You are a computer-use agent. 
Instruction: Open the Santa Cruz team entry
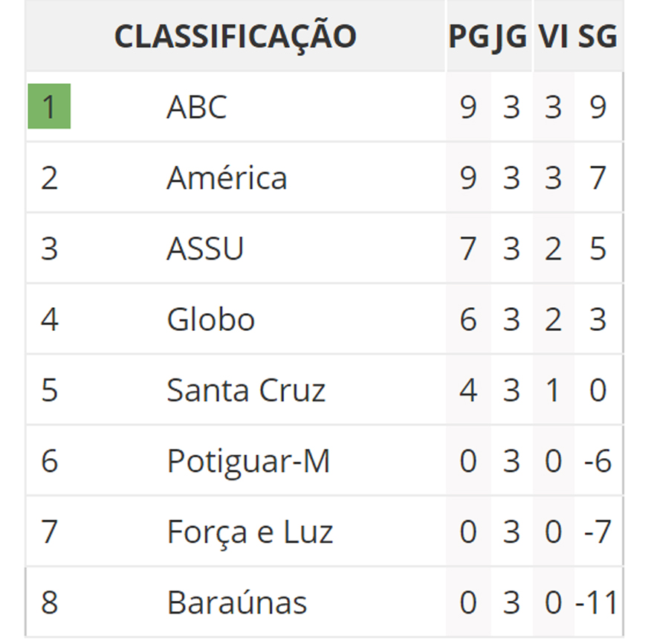pyautogui.click(x=246, y=390)
